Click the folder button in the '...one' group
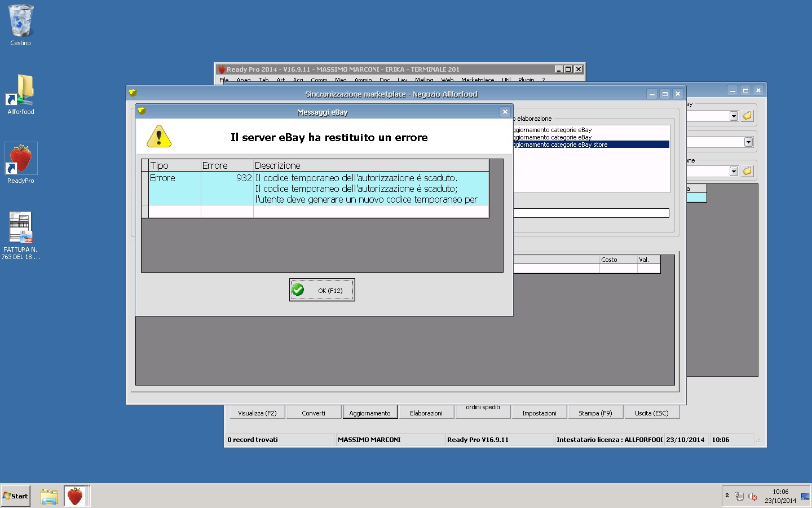The width and height of the screenshot is (812, 508). click(747, 171)
